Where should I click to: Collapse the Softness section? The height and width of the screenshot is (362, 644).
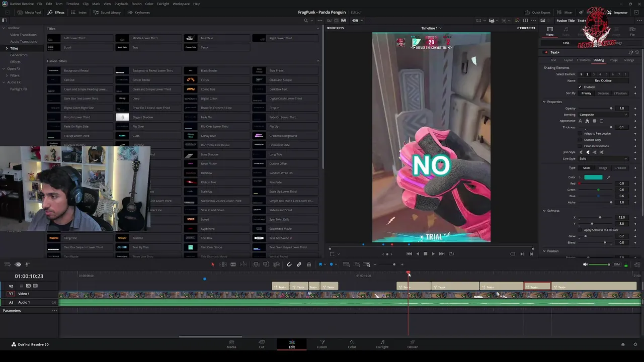point(544,211)
